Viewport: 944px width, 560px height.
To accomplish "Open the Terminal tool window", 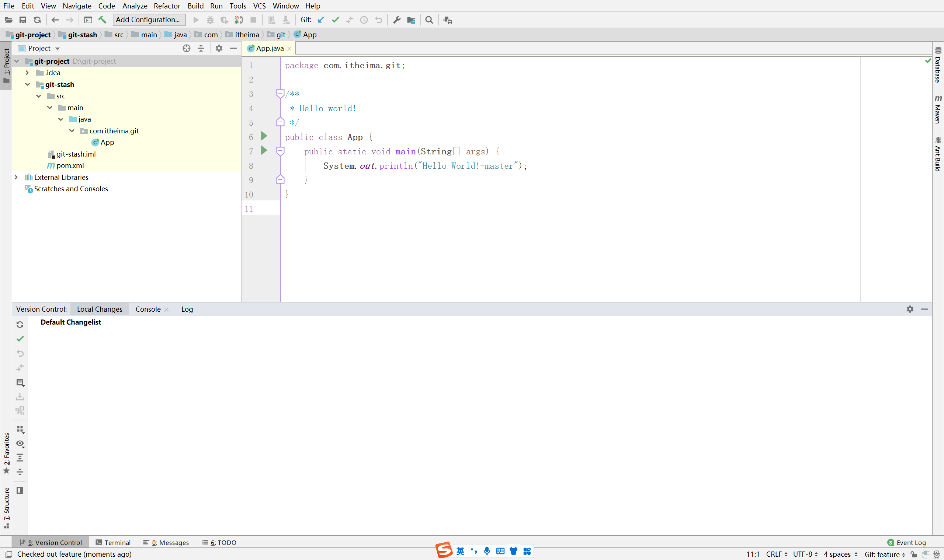I will pos(117,542).
